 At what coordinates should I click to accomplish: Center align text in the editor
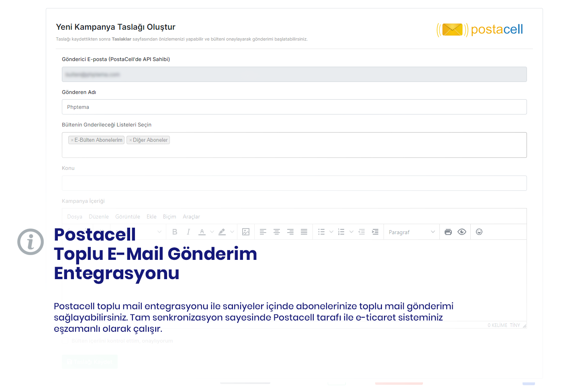tap(277, 232)
